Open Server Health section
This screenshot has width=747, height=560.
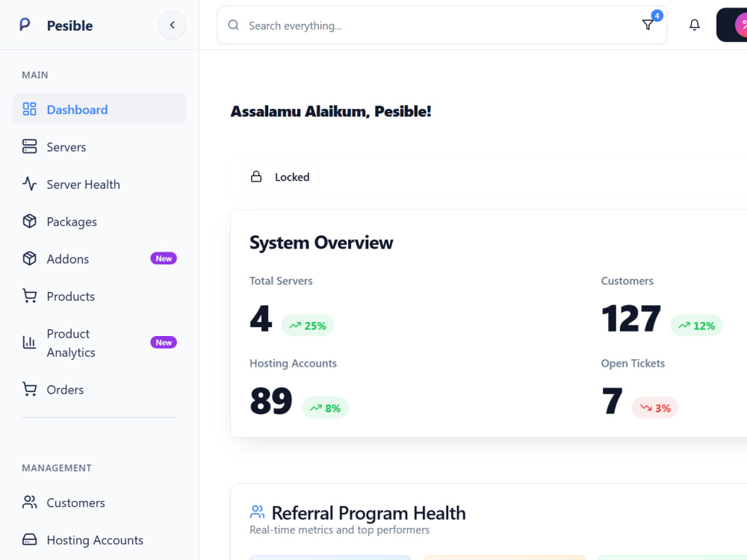tap(99, 184)
